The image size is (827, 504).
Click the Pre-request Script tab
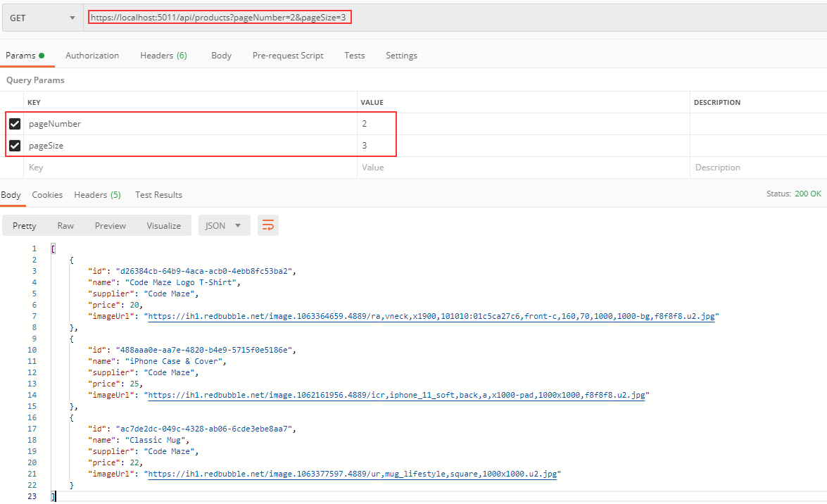288,54
